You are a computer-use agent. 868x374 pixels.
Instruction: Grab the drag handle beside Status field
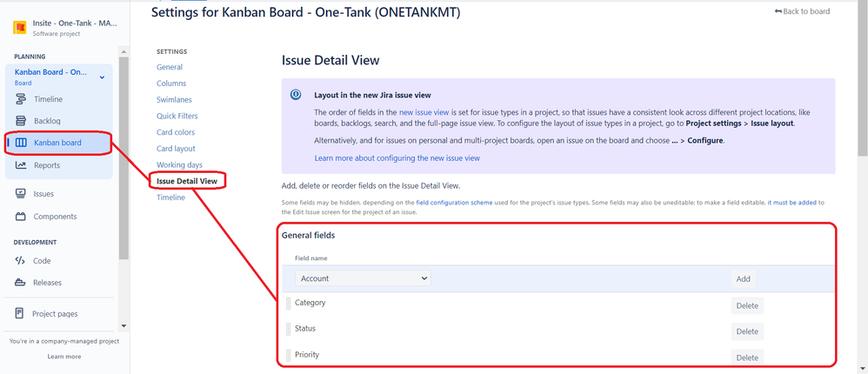tap(289, 329)
